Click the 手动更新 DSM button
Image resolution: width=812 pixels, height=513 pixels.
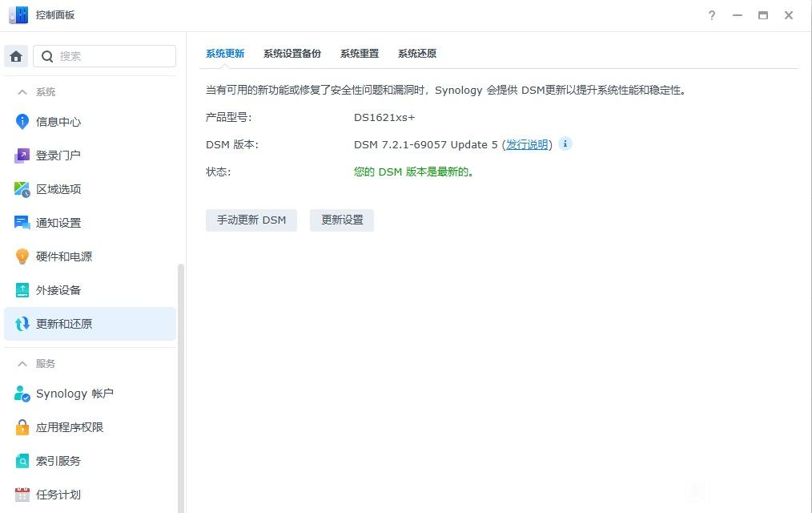pos(251,220)
